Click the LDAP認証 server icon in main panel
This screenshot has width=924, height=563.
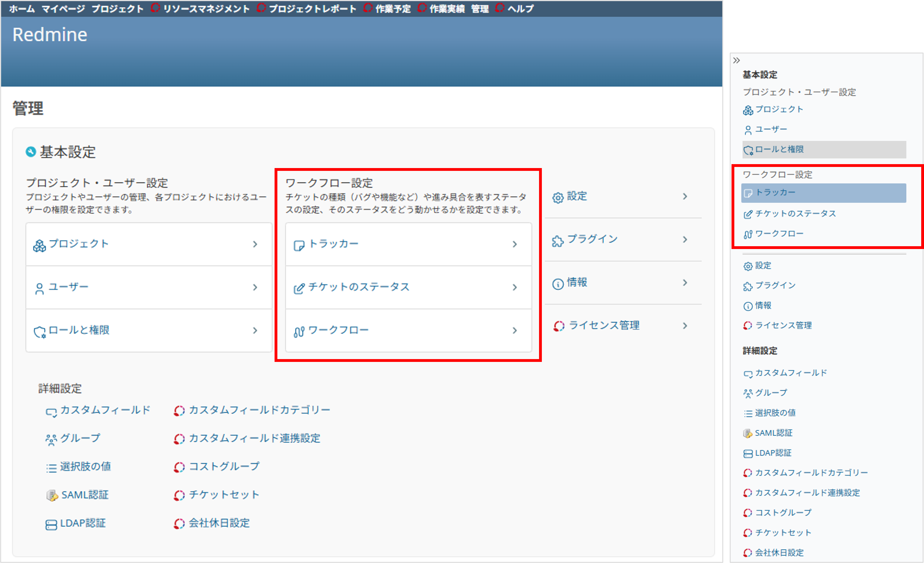click(51, 524)
